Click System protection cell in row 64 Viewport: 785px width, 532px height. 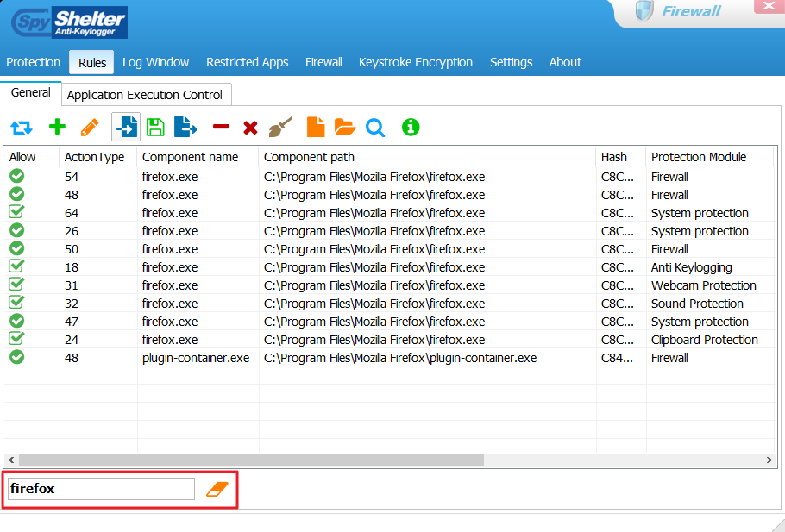[700, 213]
